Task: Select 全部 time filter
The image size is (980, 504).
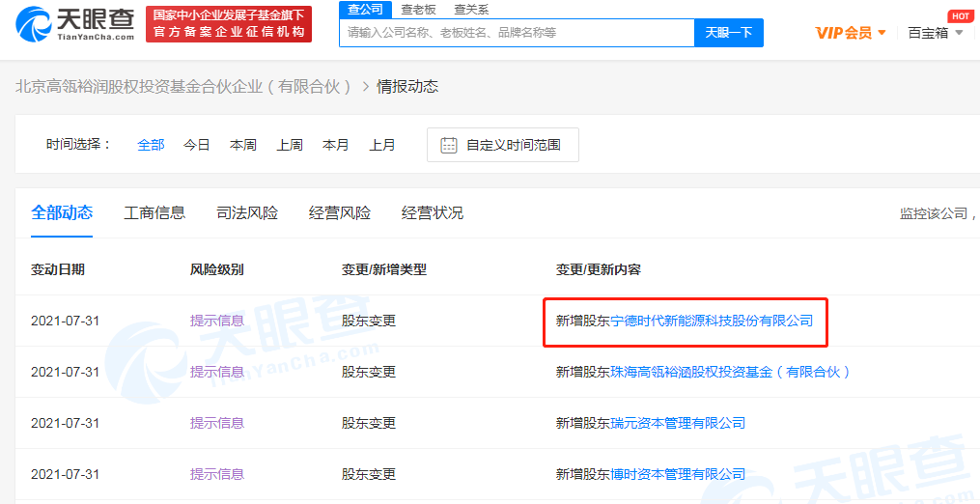Action: click(151, 145)
